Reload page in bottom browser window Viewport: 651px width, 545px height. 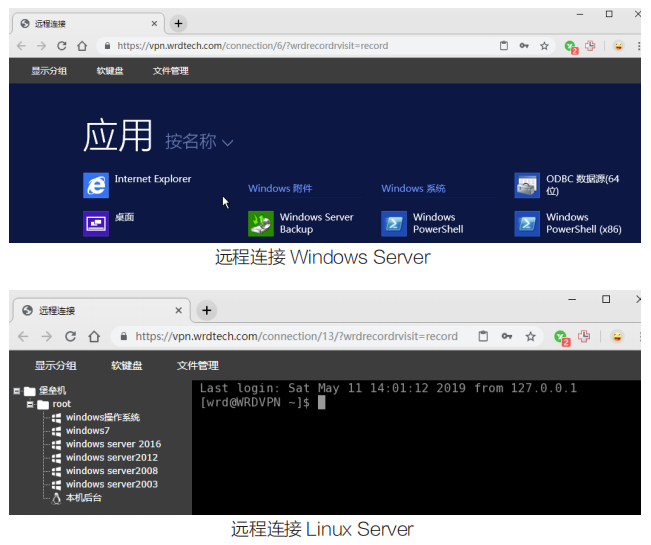click(x=71, y=336)
